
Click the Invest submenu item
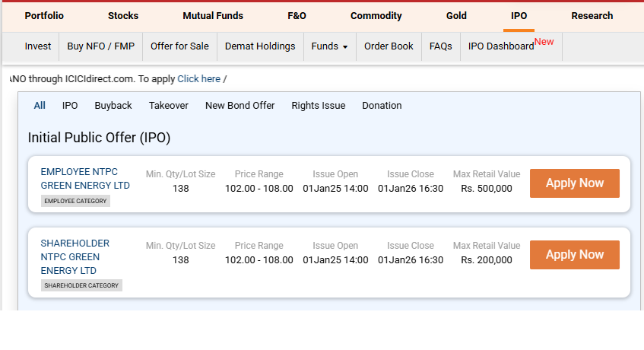tap(38, 46)
